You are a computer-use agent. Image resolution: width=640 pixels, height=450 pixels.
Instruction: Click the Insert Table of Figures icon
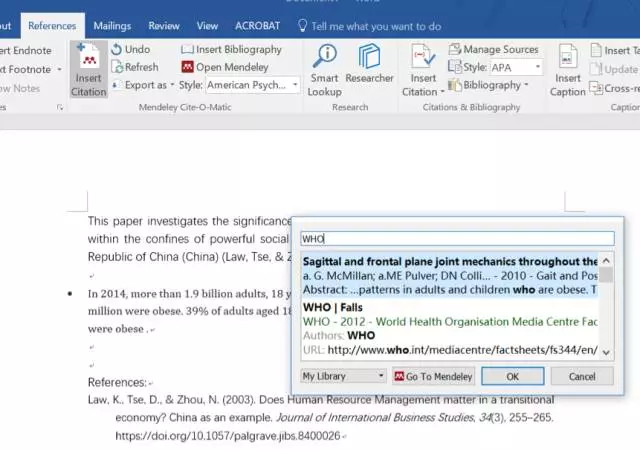[596, 50]
